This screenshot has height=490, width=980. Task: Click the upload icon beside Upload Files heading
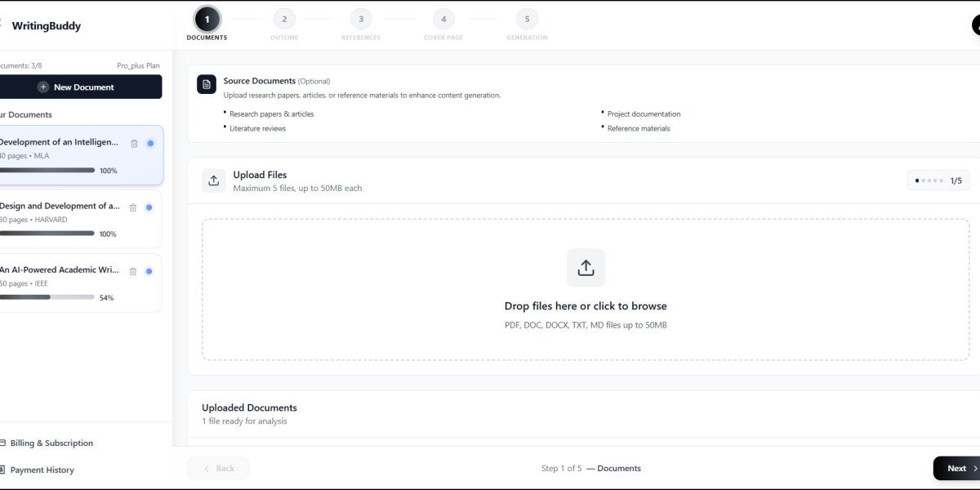[214, 180]
